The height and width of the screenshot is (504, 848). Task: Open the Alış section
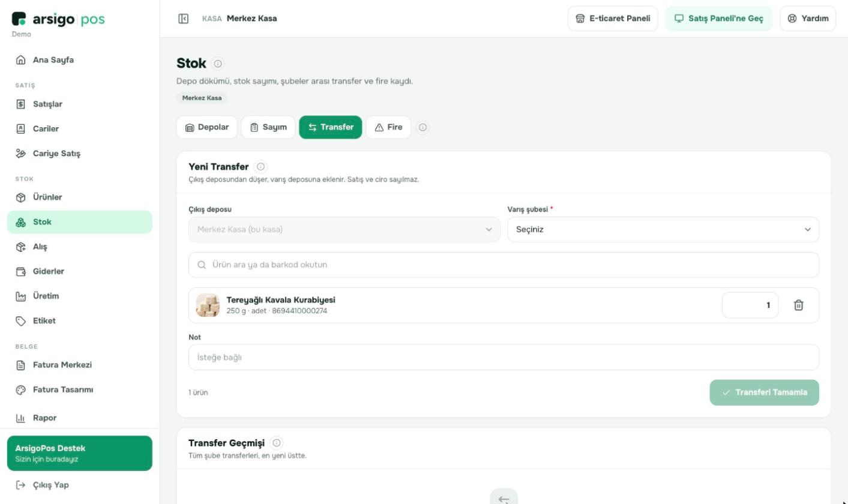[x=80, y=247]
